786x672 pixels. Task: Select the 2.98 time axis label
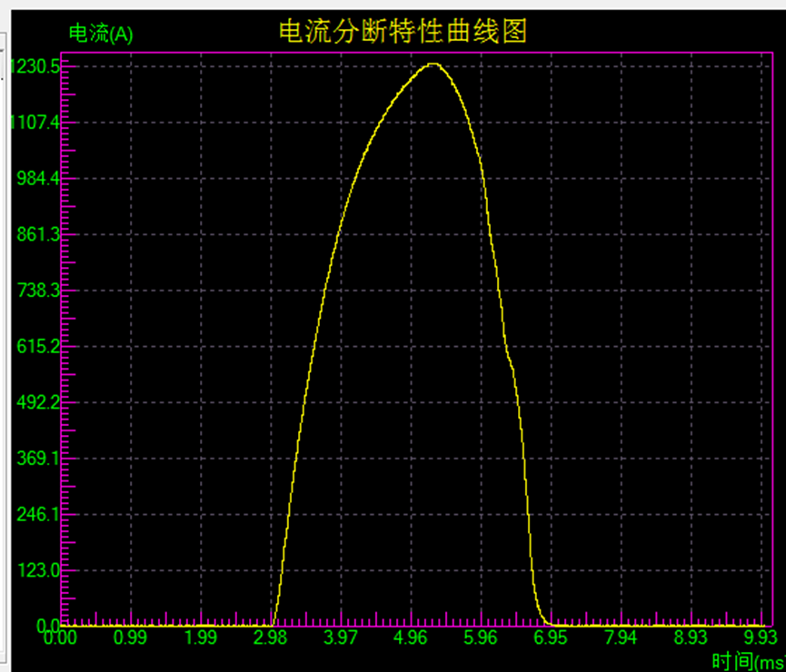coord(270,637)
